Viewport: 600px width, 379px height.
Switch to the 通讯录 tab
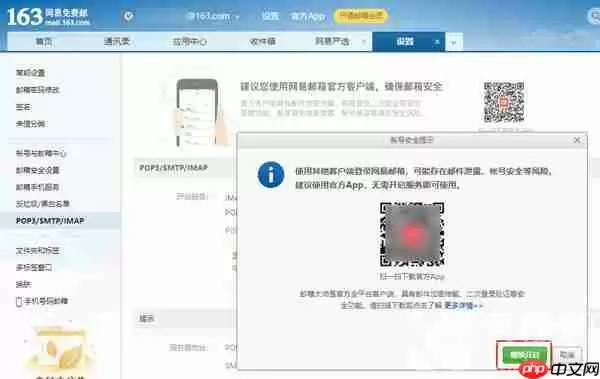(x=117, y=41)
